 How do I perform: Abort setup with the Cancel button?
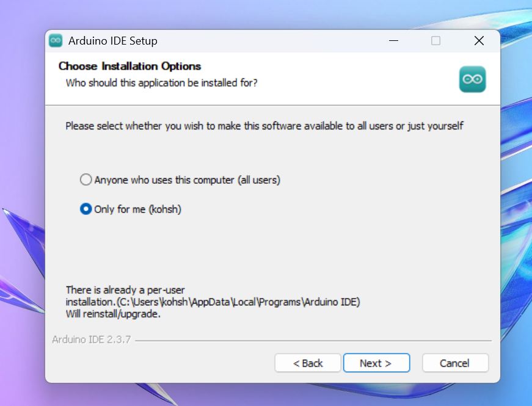455,363
